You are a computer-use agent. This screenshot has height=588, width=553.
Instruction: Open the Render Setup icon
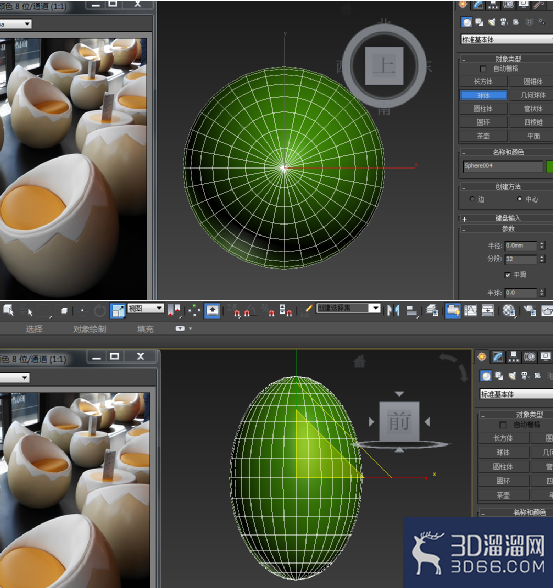(529, 310)
